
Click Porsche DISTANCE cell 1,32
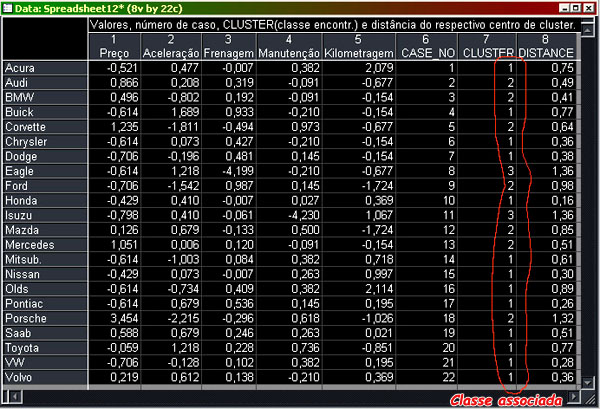coord(546,318)
